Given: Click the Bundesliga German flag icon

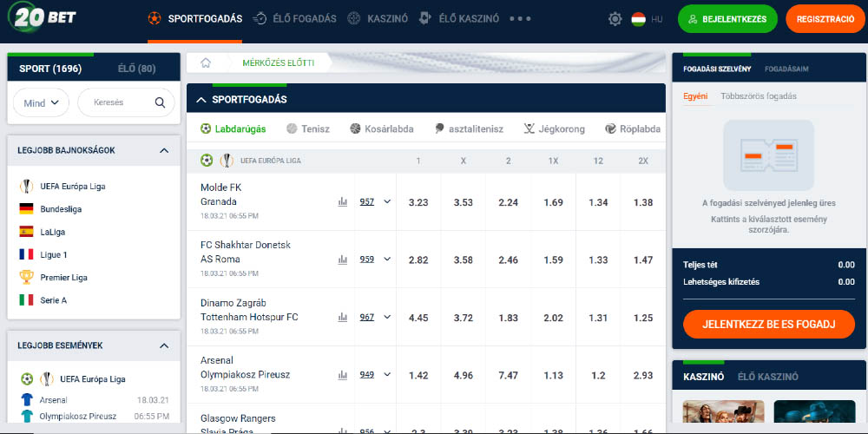Looking at the screenshot, I should coord(26,209).
